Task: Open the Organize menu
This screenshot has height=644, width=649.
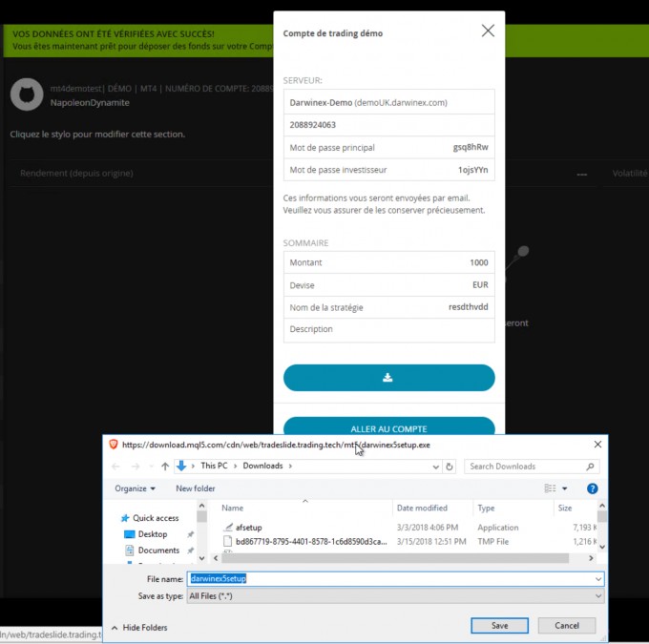Action: click(x=135, y=488)
